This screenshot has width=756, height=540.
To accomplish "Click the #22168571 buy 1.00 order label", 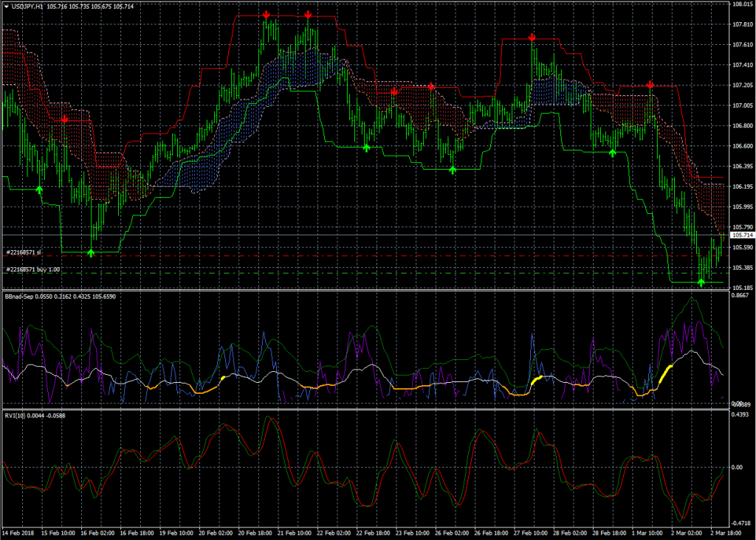I will click(32, 270).
